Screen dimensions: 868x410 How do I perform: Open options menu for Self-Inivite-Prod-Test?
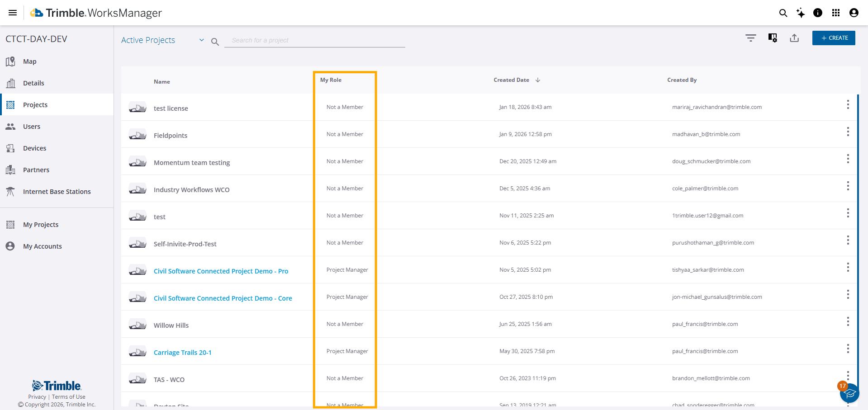(x=848, y=240)
